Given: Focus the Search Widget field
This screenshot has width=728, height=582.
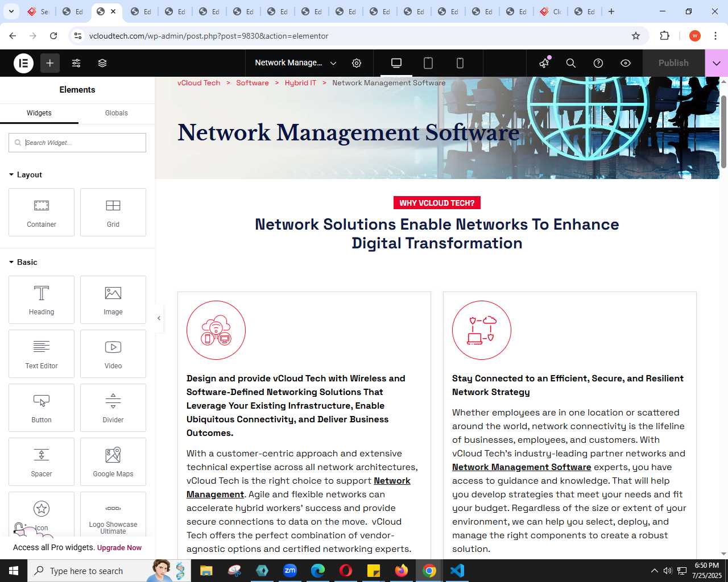Looking at the screenshot, I should [x=77, y=143].
